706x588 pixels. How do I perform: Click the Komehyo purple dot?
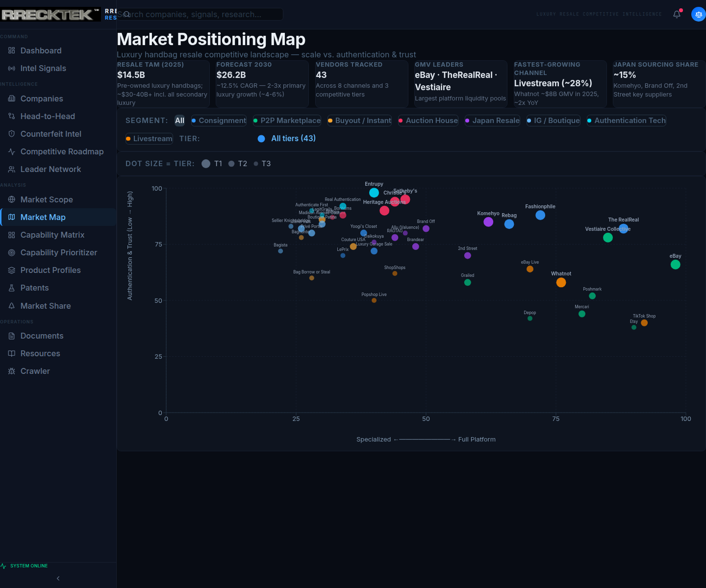pos(488,222)
